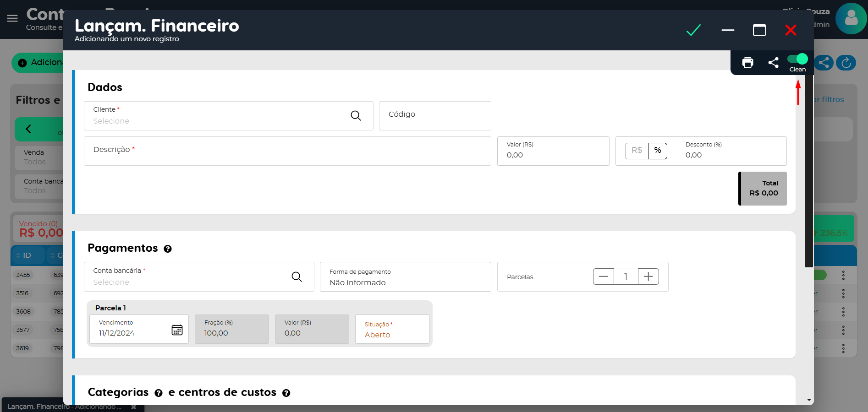This screenshot has height=412, width=868.
Task: Expand the Cliente selection field
Action: [215, 116]
